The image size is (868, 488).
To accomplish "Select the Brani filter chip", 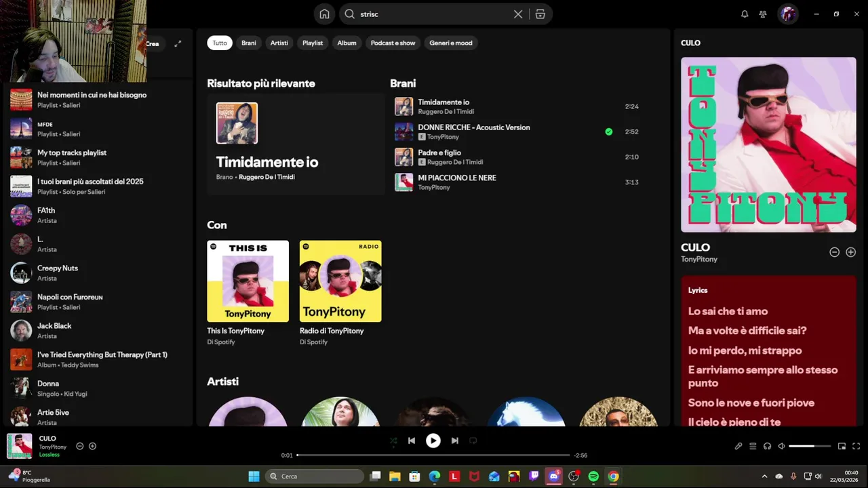I will [249, 43].
